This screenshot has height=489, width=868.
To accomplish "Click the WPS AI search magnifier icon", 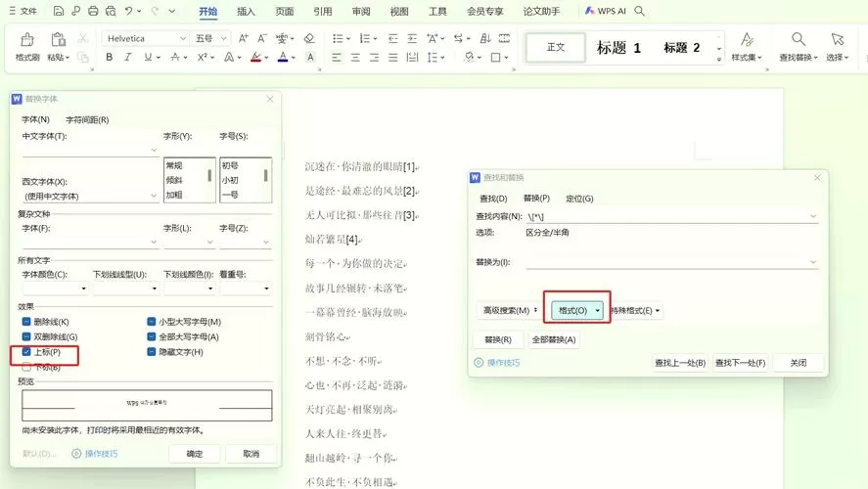I will point(639,11).
